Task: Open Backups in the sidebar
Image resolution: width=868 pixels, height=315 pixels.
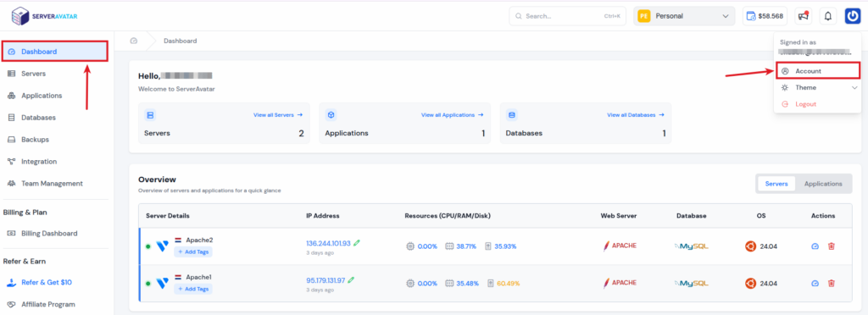Action: pos(35,140)
